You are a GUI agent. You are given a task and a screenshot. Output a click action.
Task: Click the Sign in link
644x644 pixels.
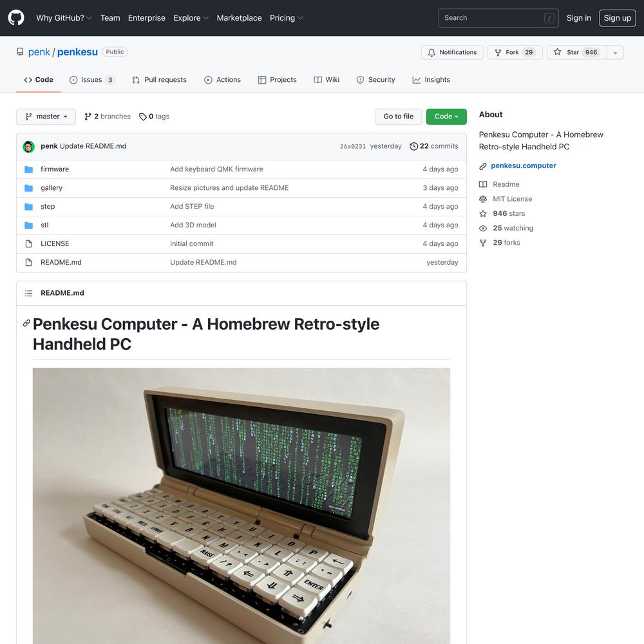(579, 18)
